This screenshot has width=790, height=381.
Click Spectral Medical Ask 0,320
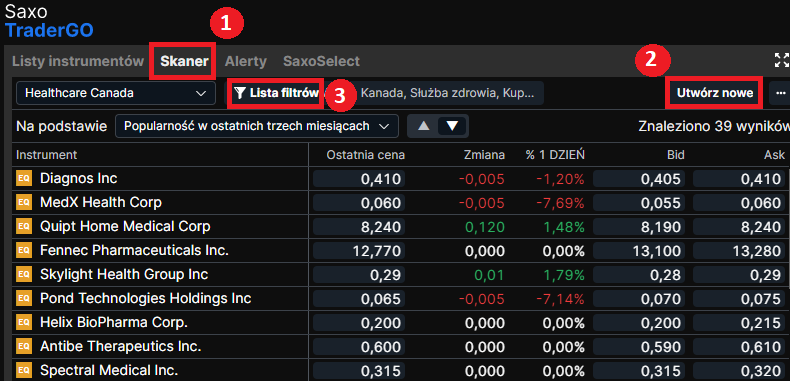click(740, 370)
